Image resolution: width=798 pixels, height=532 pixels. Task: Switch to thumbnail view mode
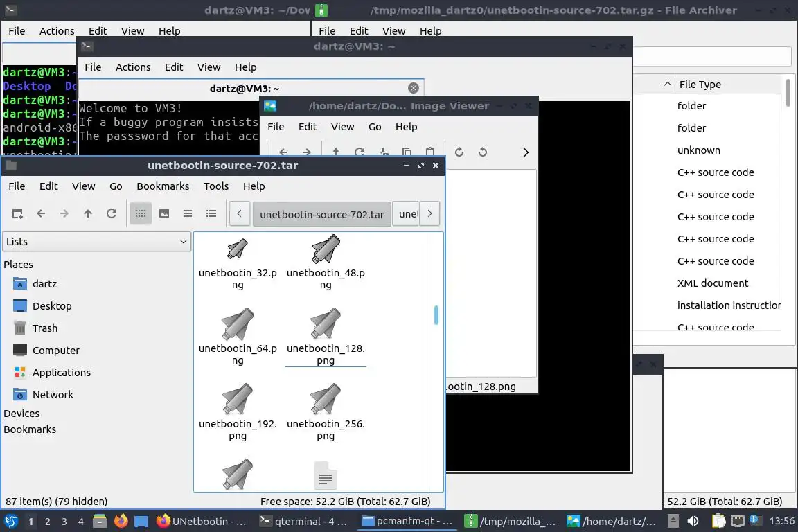(x=164, y=213)
